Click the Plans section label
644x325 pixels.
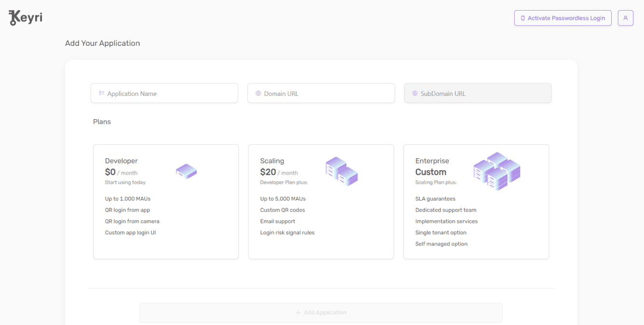(x=102, y=122)
